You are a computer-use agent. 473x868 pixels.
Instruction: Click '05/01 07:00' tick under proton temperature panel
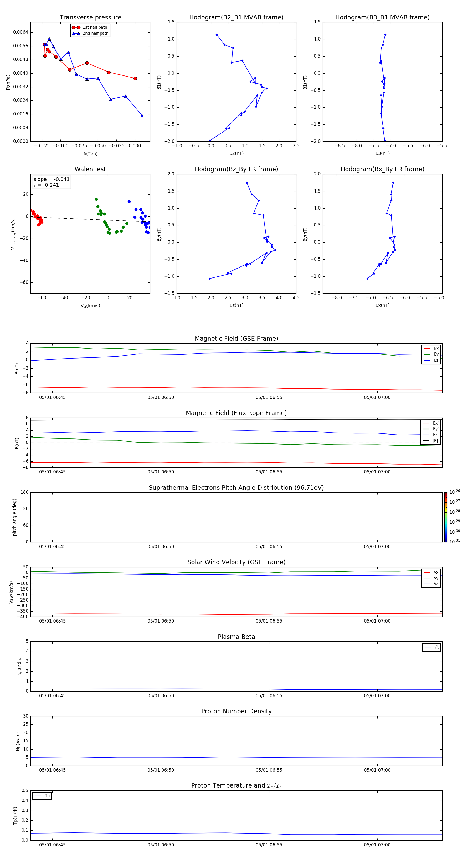pyautogui.click(x=377, y=845)
